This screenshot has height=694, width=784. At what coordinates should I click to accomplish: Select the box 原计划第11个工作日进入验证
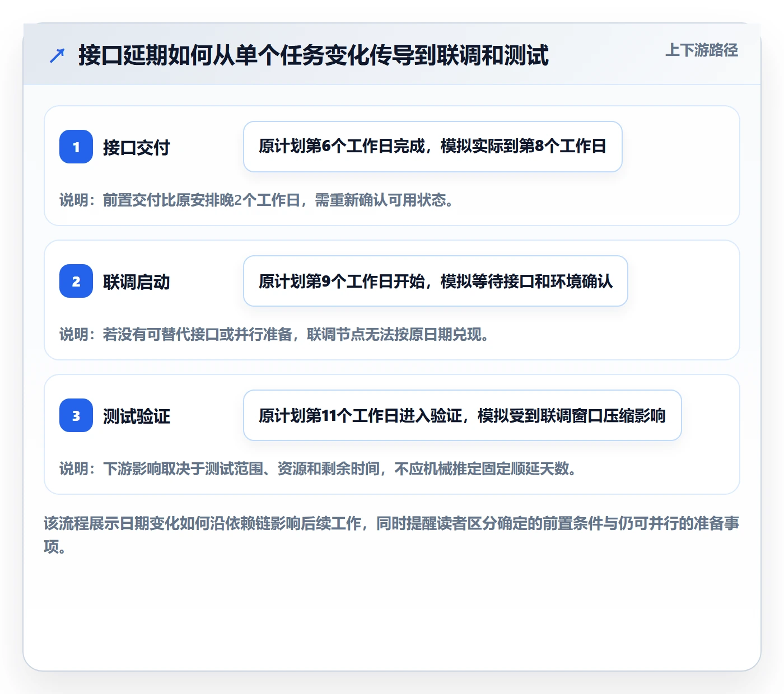point(463,415)
